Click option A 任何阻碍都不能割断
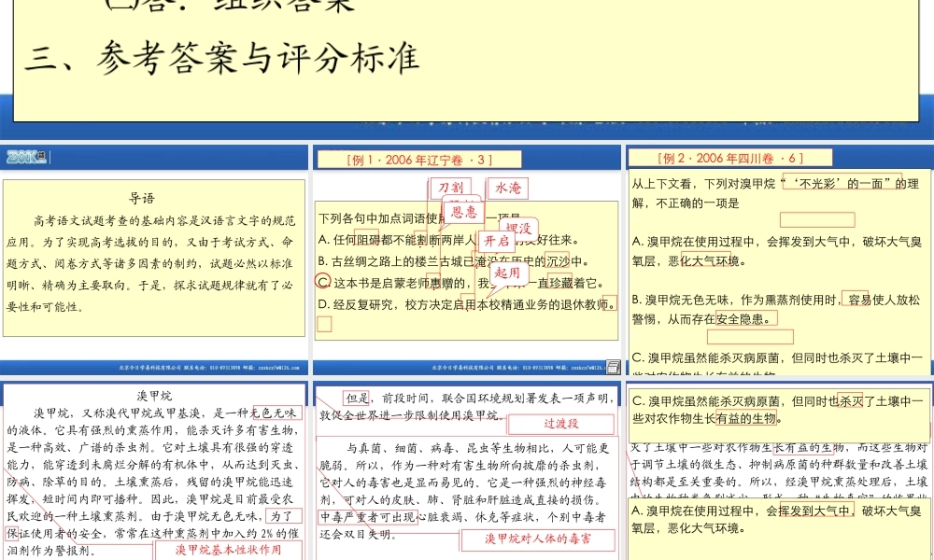Image resolution: width=934 pixels, height=560 pixels. pos(448,240)
